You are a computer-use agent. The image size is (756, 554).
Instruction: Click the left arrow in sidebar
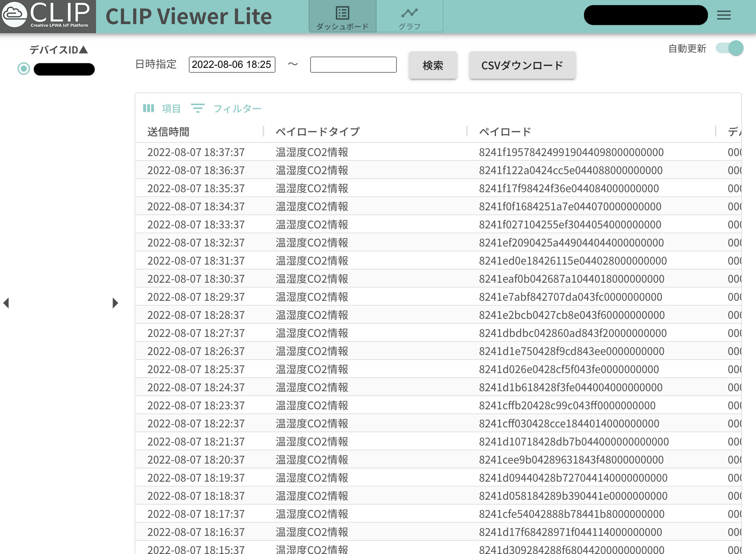tap(6, 303)
